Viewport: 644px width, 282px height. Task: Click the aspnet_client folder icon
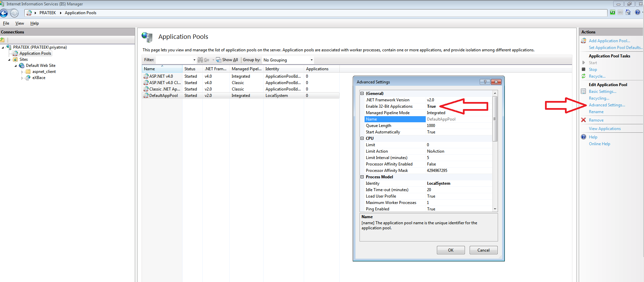coord(28,72)
